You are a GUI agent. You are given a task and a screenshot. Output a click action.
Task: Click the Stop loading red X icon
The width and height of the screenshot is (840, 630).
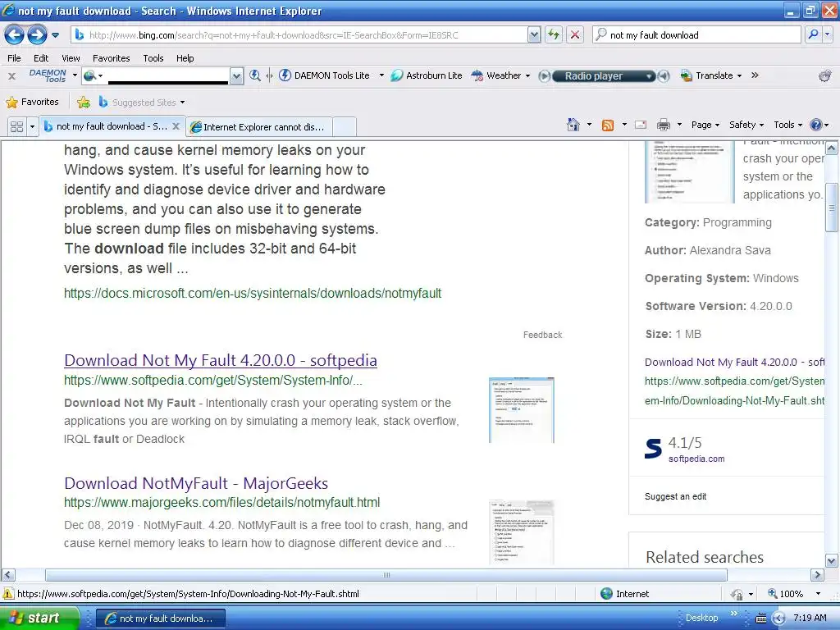575,34
